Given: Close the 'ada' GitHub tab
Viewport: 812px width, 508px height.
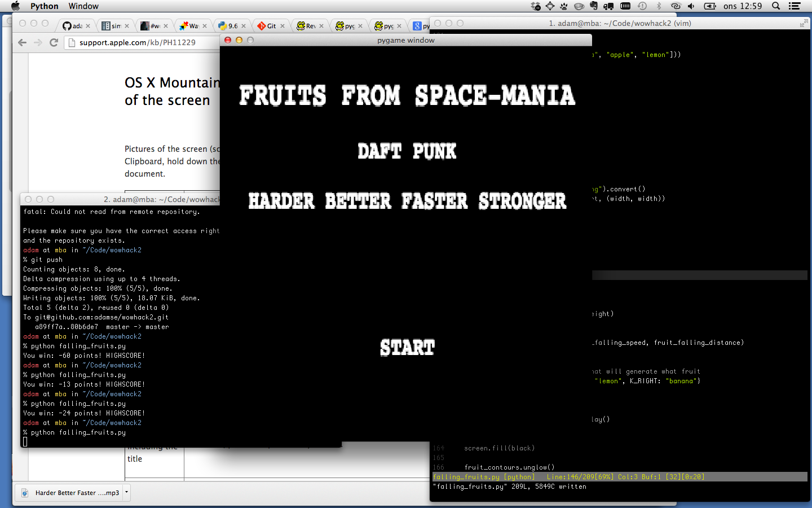Looking at the screenshot, I should (88, 26).
